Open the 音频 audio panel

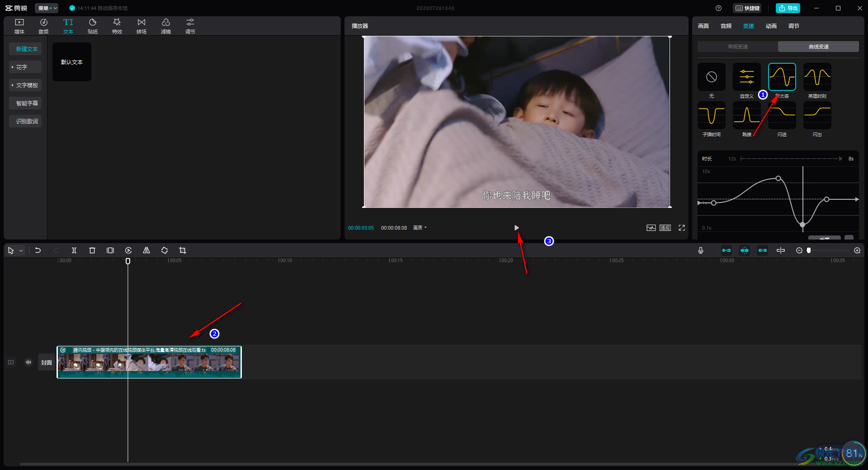44,26
